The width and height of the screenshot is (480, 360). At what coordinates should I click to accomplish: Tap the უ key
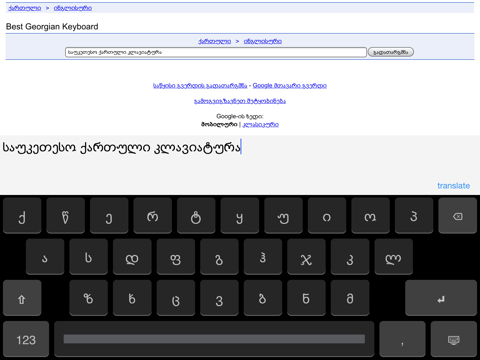coord(283,216)
